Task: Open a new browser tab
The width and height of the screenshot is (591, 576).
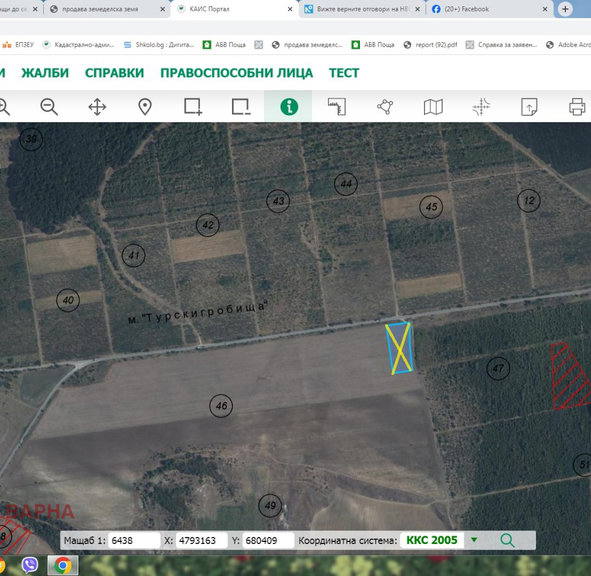Action: pyautogui.click(x=565, y=9)
